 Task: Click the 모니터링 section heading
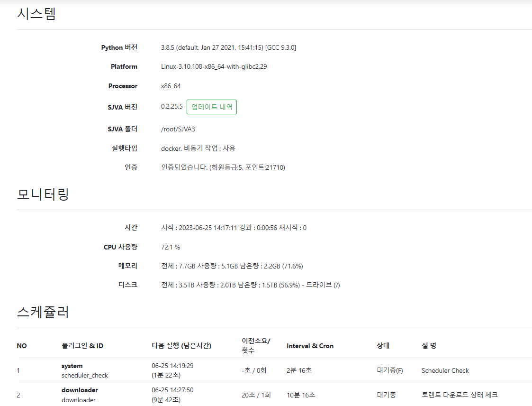[43, 194]
